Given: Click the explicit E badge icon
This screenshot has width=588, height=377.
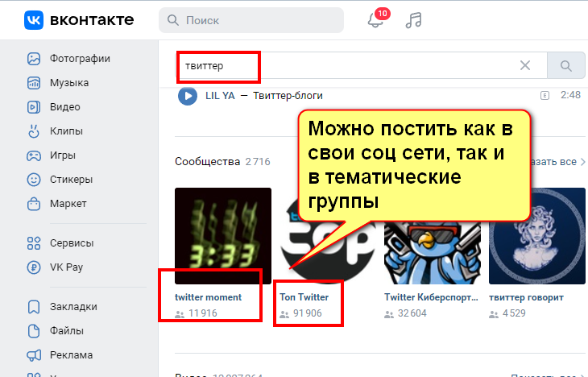Looking at the screenshot, I should [x=545, y=96].
